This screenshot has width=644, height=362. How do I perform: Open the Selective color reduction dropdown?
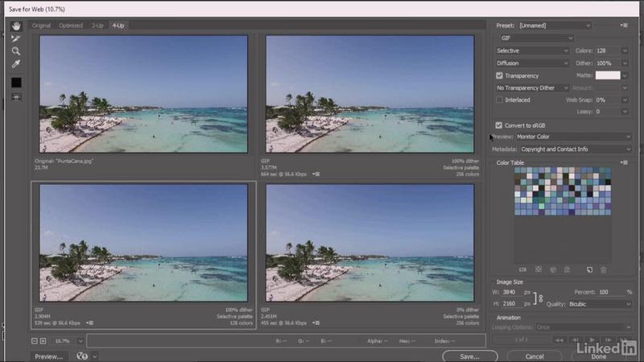click(532, 51)
